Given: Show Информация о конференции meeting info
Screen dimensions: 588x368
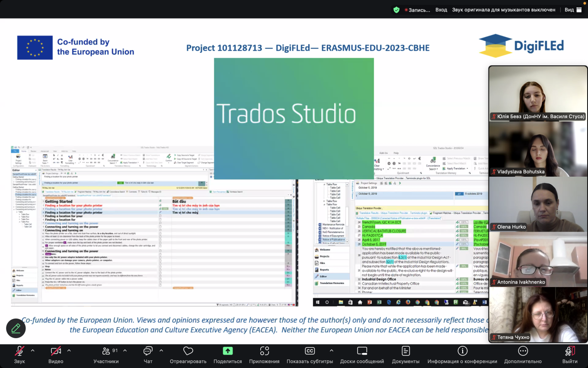Looking at the screenshot, I should point(462,351).
